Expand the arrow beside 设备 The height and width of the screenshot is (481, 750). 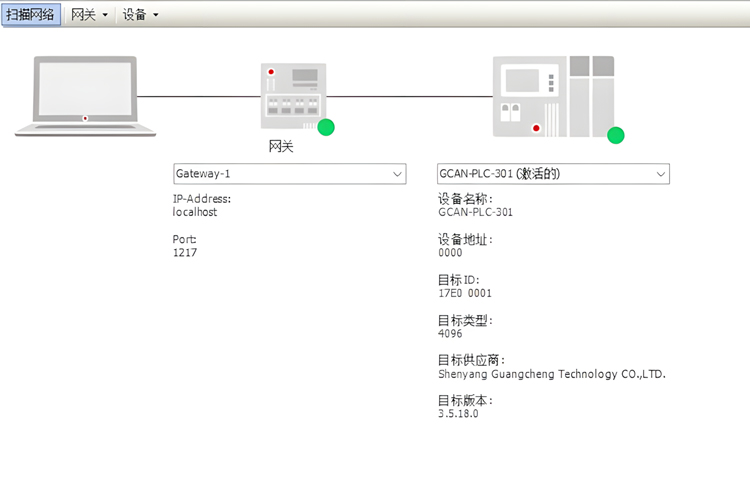pos(156,15)
